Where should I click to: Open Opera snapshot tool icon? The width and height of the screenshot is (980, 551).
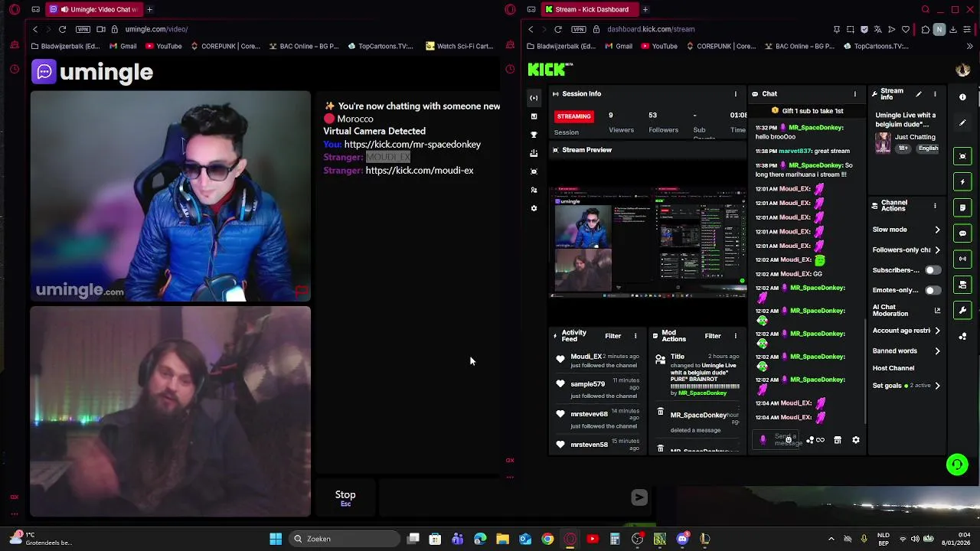point(850,29)
